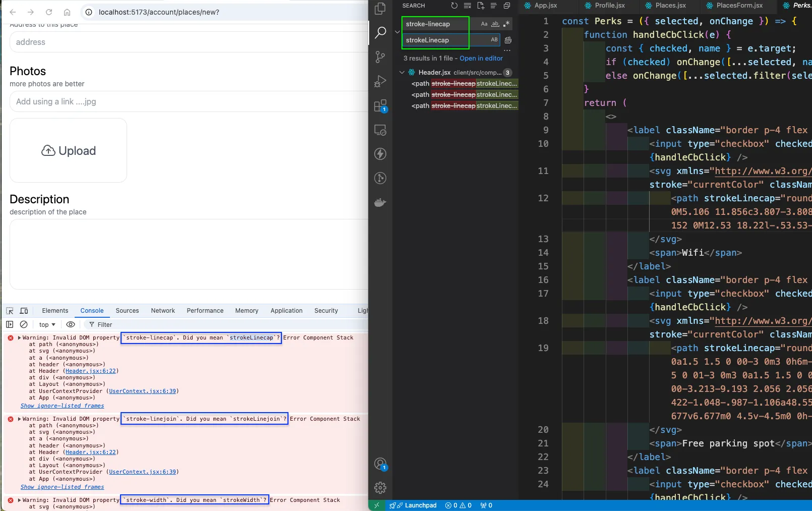
Task: Toggle Use Regular Expression in search
Action: pos(506,24)
